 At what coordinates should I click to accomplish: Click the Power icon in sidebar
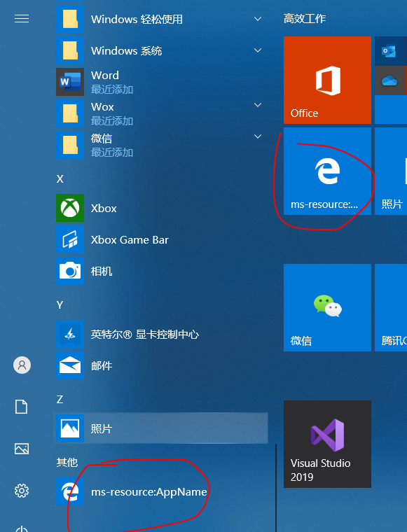(x=22, y=528)
